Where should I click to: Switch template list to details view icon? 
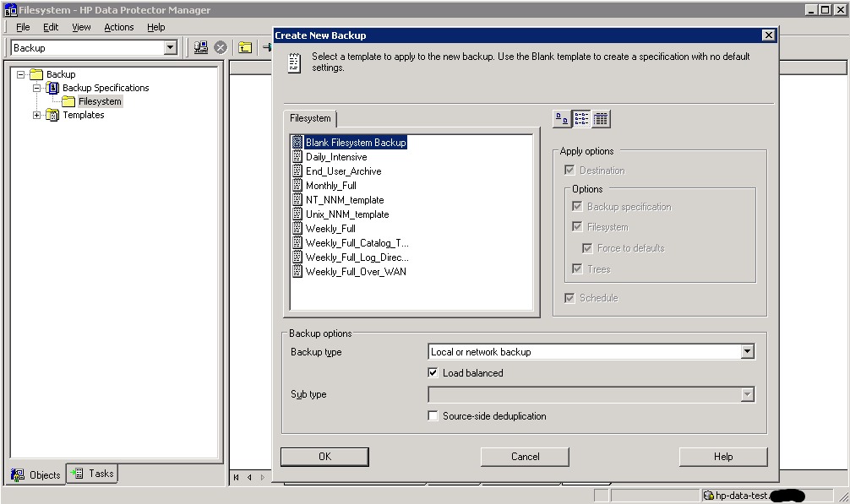[601, 118]
